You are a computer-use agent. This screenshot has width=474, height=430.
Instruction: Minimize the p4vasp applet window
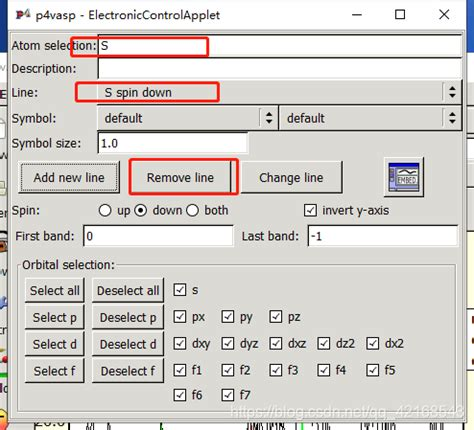pyautogui.click(x=357, y=15)
